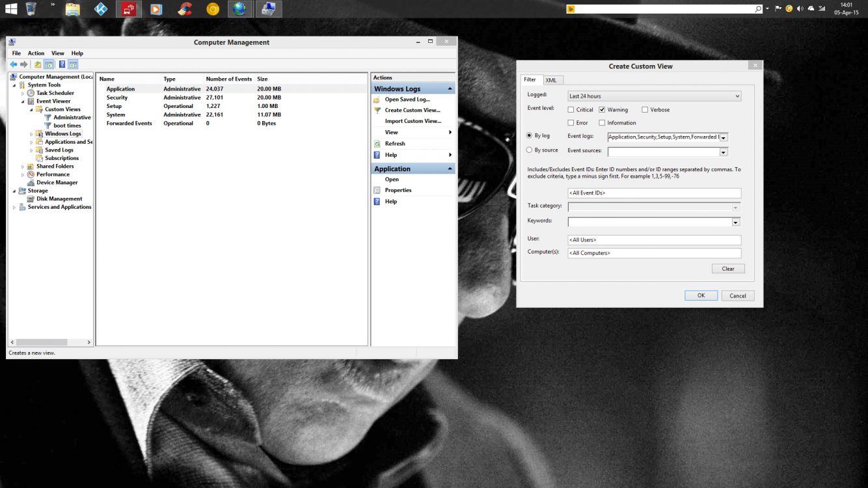The height and width of the screenshot is (488, 868).
Task: Click the Properties icon in Actions pane
Action: coord(377,190)
